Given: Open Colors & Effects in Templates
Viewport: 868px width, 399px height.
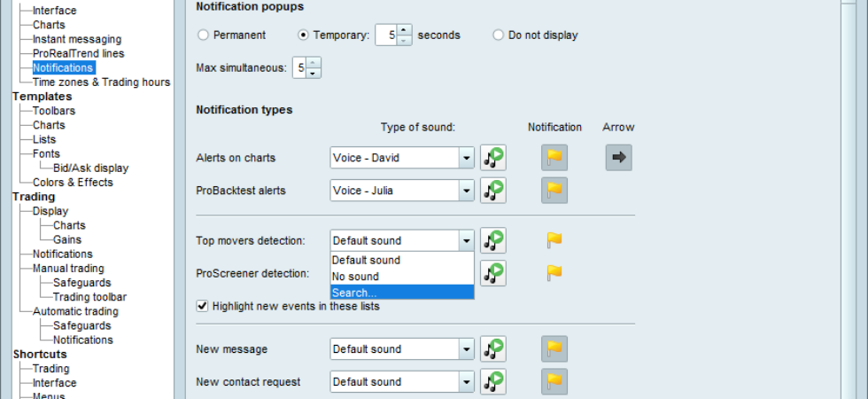Looking at the screenshot, I should click(x=73, y=183).
